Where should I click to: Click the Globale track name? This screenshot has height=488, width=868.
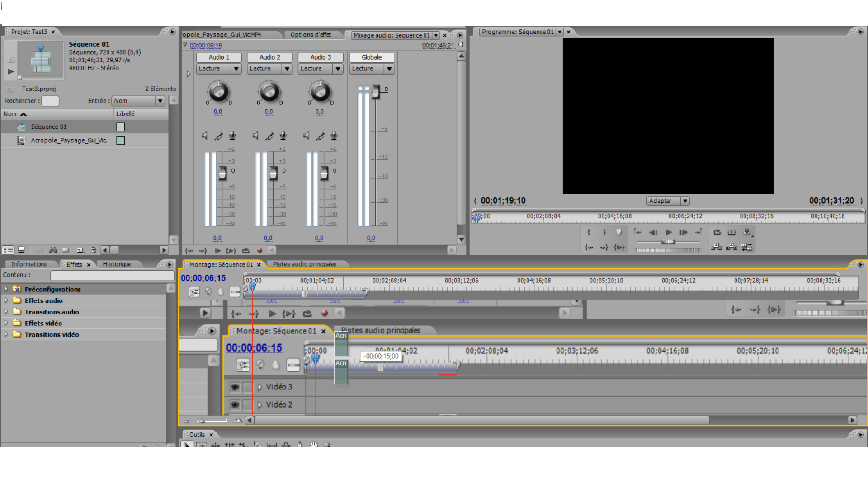point(372,57)
